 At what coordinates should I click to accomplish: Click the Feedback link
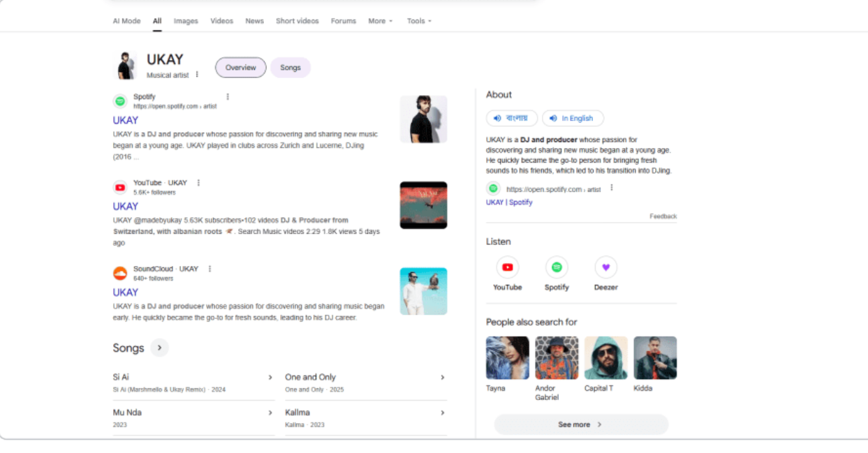click(x=663, y=216)
